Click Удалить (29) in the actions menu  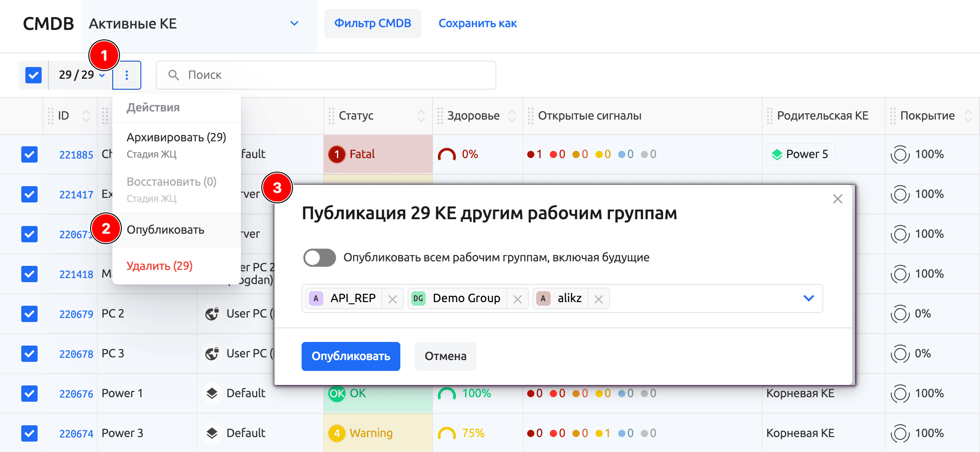click(160, 265)
